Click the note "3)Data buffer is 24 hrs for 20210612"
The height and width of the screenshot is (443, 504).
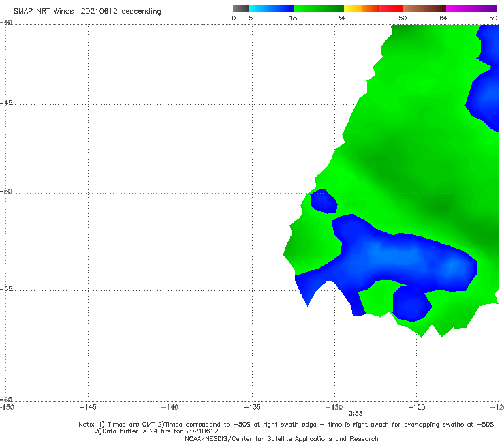point(157,431)
